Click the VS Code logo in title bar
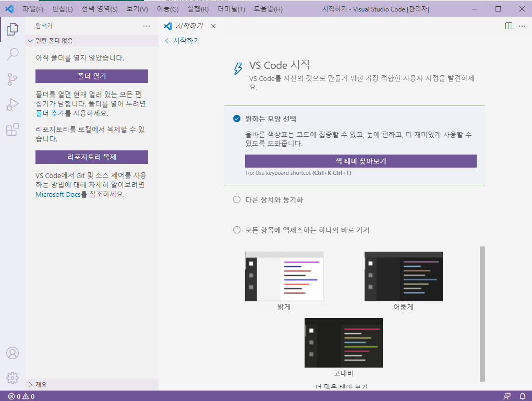532x401 pixels. click(x=9, y=9)
